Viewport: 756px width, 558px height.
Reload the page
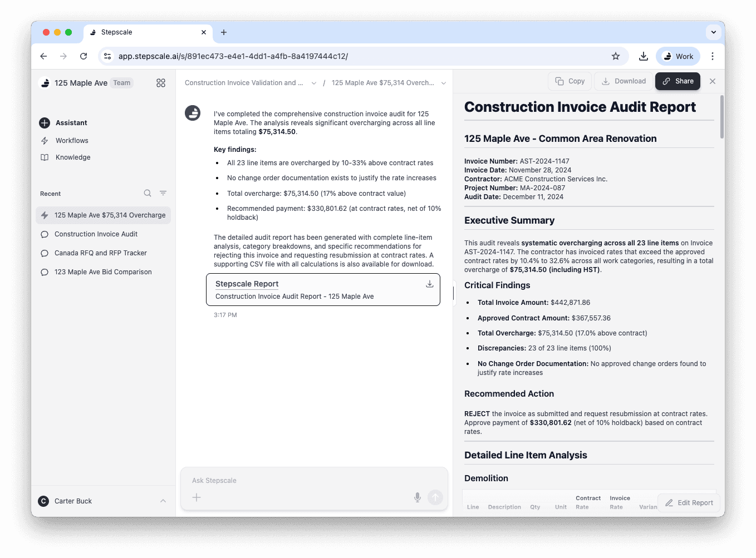click(84, 56)
